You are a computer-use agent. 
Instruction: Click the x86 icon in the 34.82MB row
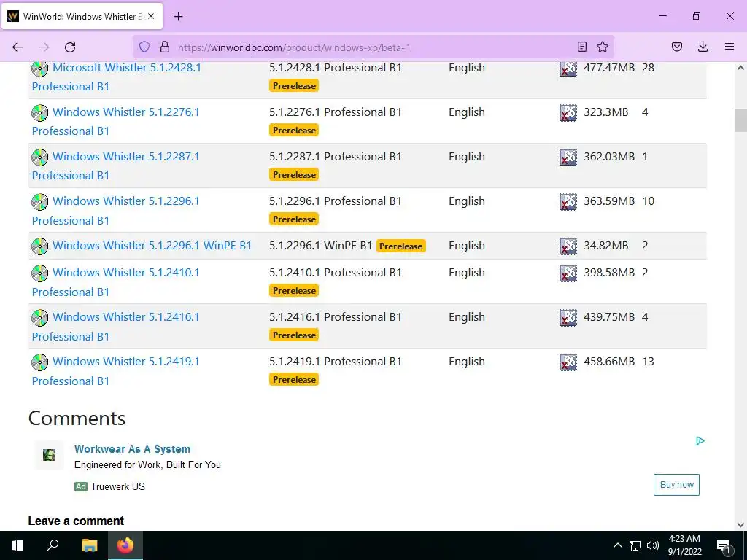568,246
